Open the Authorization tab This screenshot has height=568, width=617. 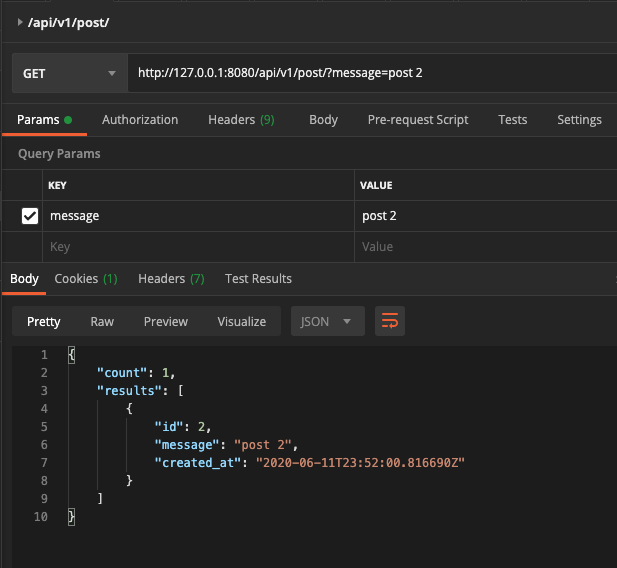pos(140,120)
